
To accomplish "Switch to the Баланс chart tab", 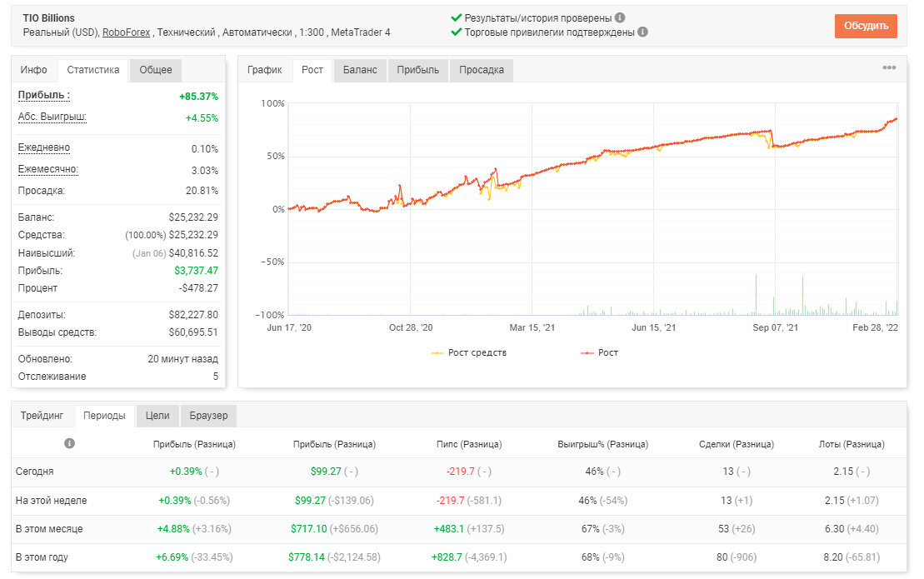I will click(360, 70).
